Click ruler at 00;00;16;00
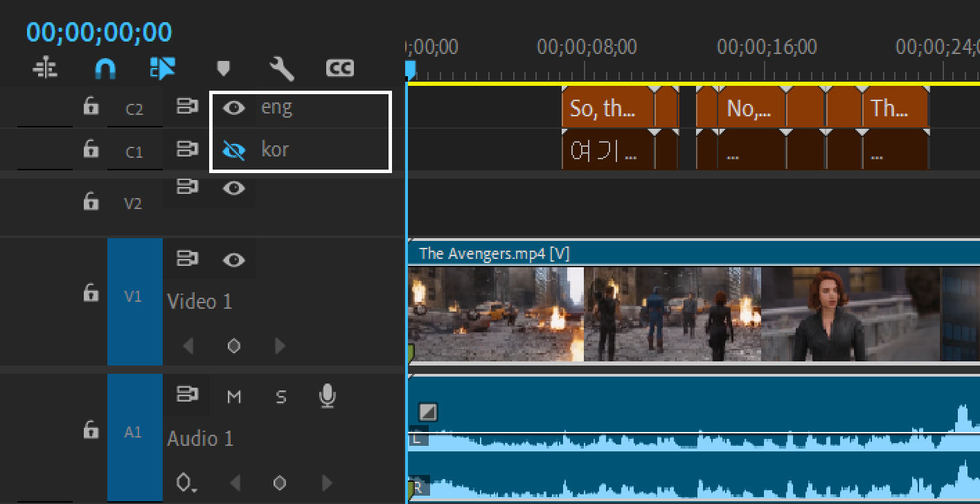Viewport: 980px width, 504px height. tap(767, 47)
